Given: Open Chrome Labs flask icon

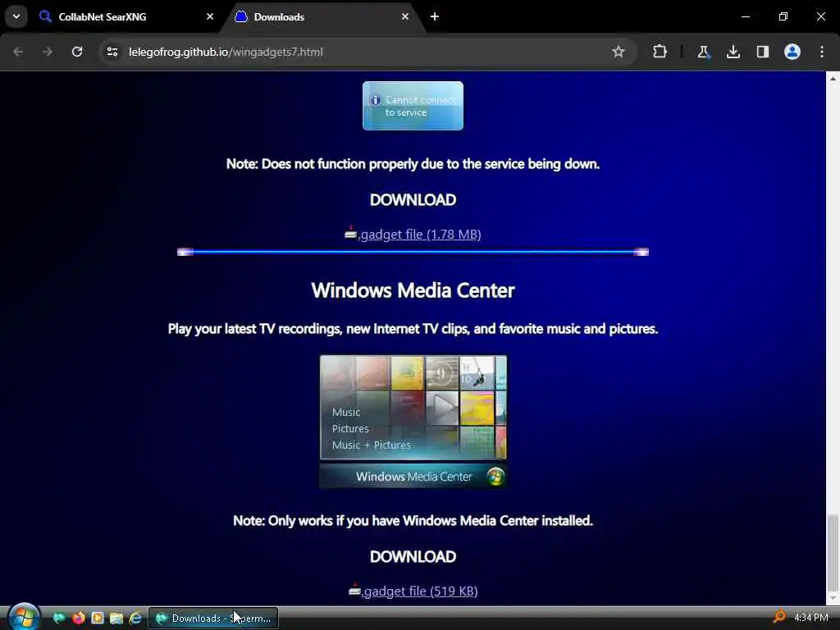Looking at the screenshot, I should [x=703, y=52].
